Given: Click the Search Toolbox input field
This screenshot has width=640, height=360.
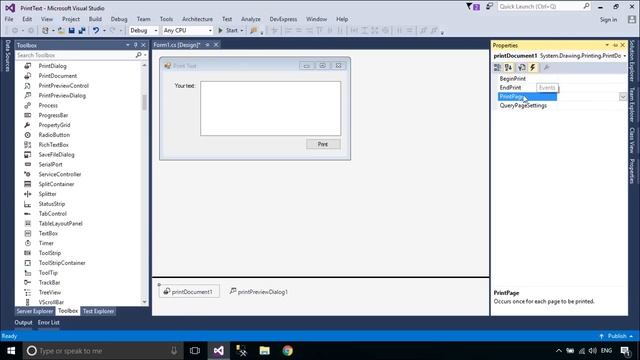Looking at the screenshot, I should pyautogui.click(x=76, y=55).
